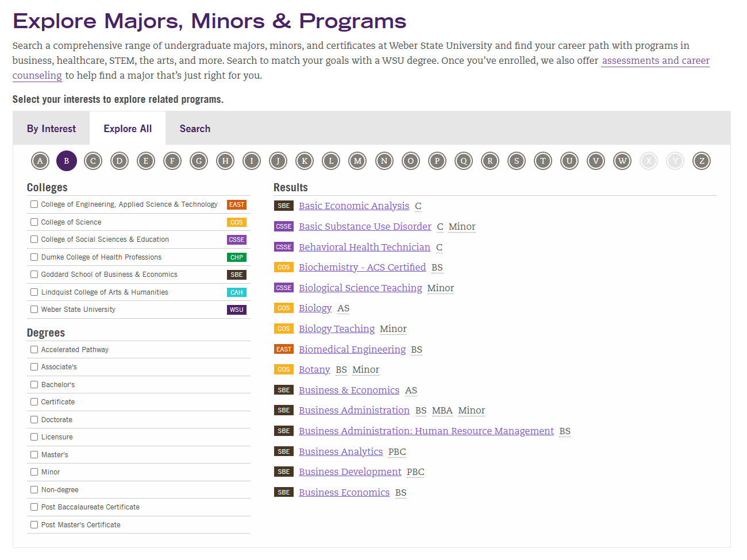Show programs starting with letter Z

tap(702, 161)
